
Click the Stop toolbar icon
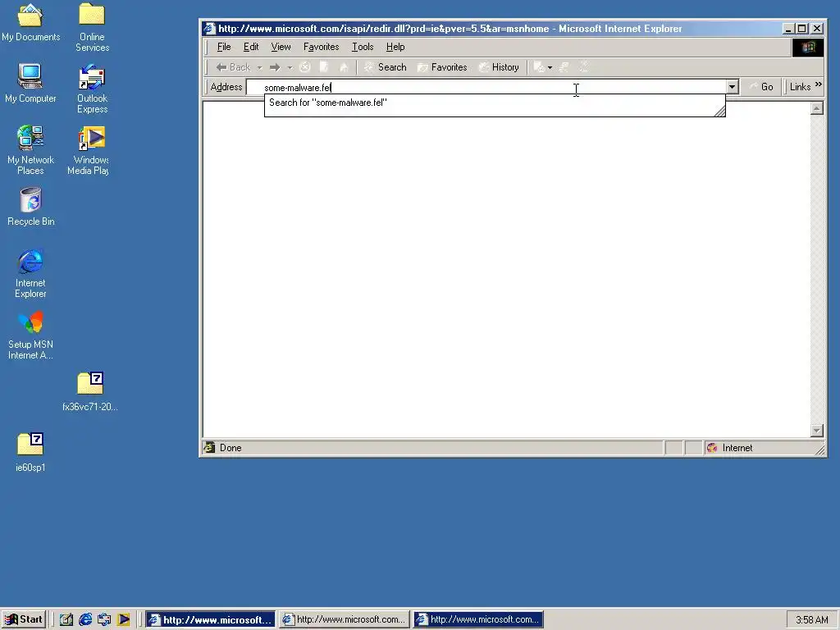coord(305,67)
